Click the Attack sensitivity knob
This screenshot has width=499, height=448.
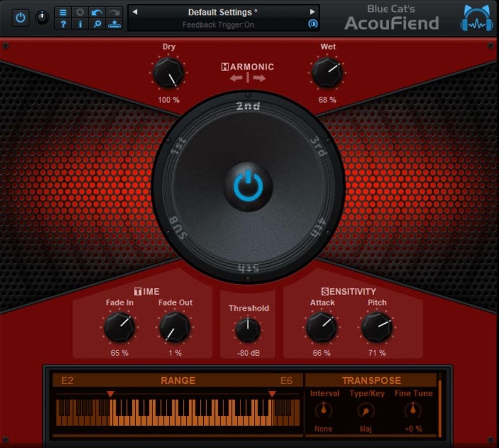click(321, 327)
